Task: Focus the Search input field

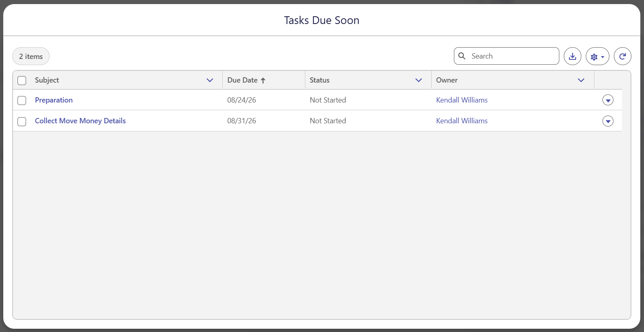Action: pyautogui.click(x=506, y=56)
